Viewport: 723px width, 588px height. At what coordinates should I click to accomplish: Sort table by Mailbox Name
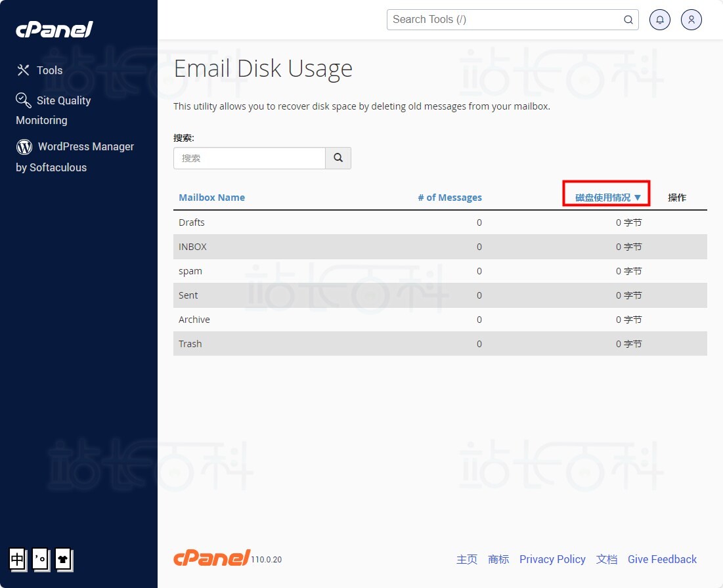(211, 198)
